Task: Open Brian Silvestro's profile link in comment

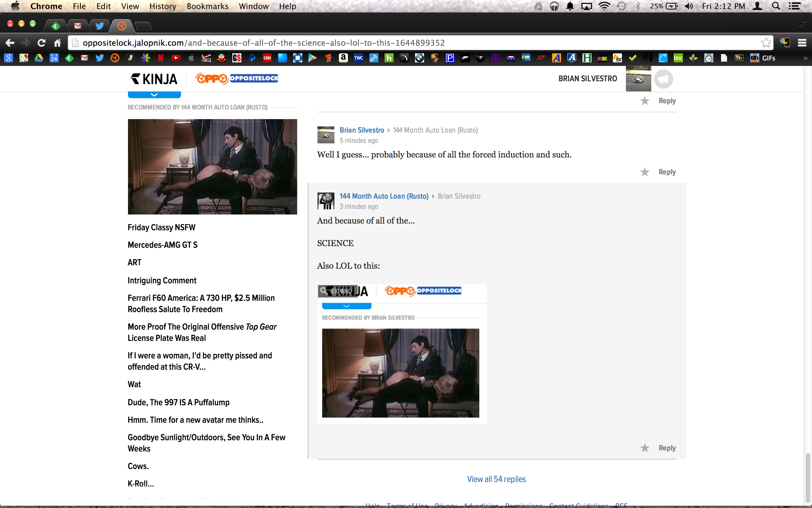Action: tap(362, 130)
